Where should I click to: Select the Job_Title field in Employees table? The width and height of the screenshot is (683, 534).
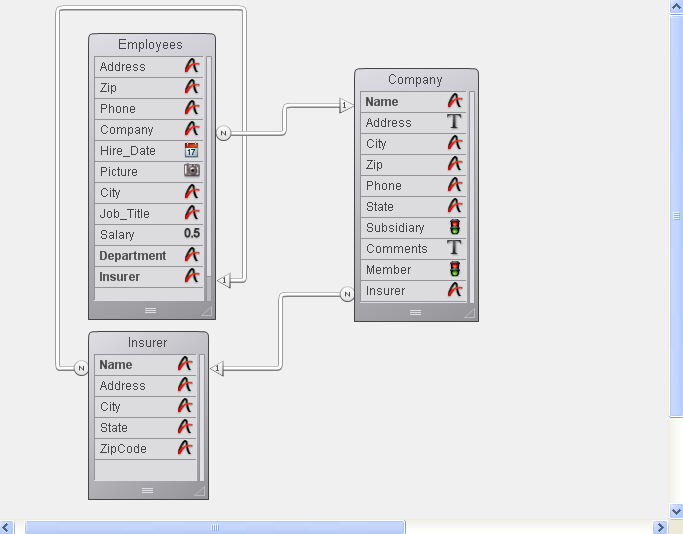coord(125,213)
